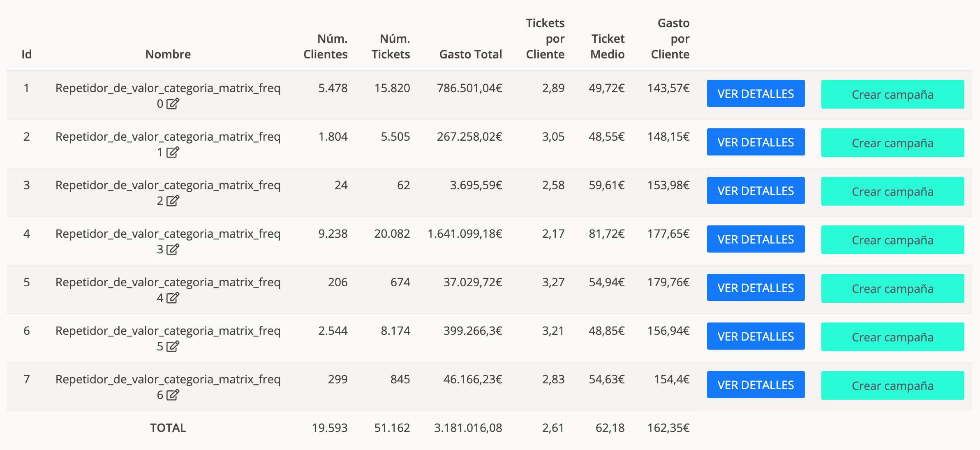Create a campaign for segment Id 1

[892, 95]
